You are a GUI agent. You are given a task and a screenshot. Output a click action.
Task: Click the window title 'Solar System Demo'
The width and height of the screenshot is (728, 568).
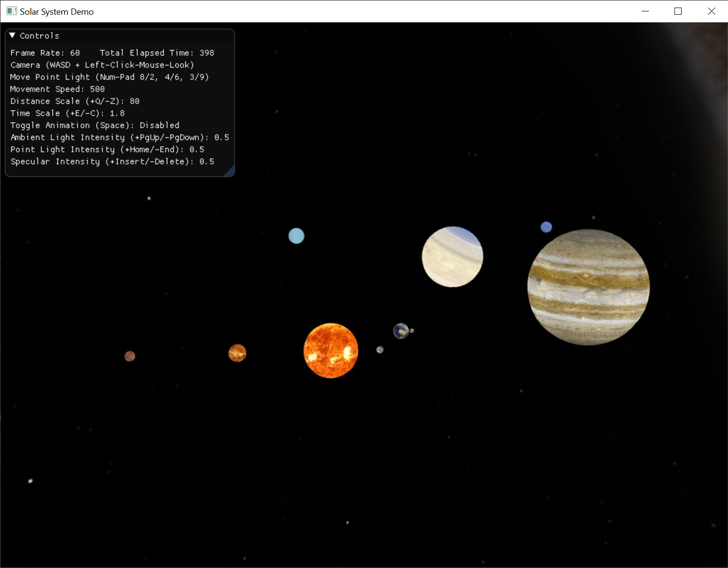pos(57,12)
